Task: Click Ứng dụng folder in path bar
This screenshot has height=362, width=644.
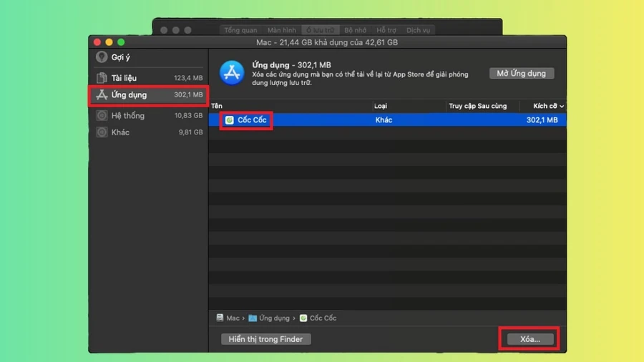Action: [x=274, y=318]
